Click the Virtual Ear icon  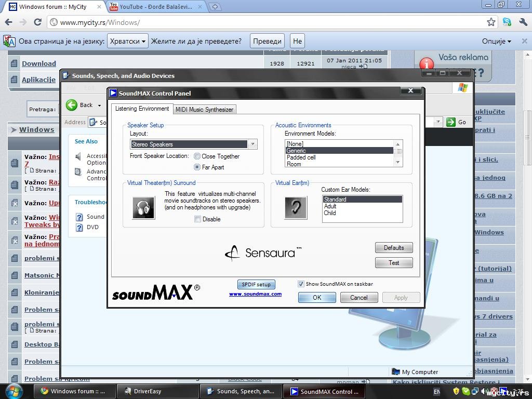[296, 207]
